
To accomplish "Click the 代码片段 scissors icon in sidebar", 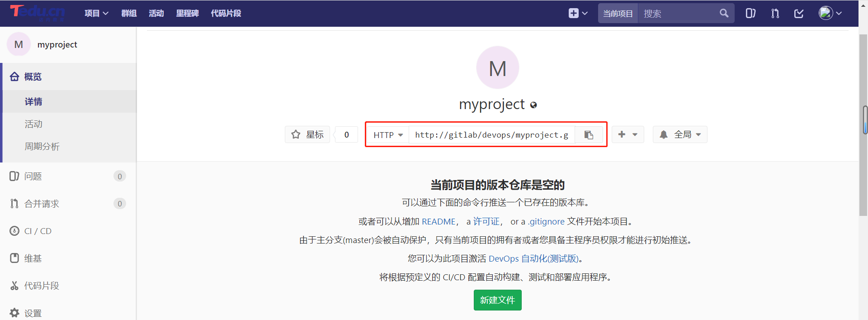I will coord(14,286).
